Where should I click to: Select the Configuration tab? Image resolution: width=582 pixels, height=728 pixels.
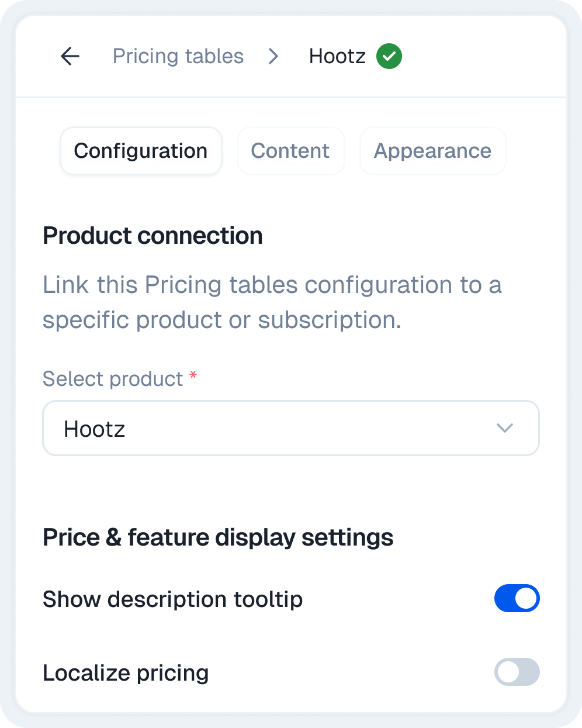tap(141, 151)
